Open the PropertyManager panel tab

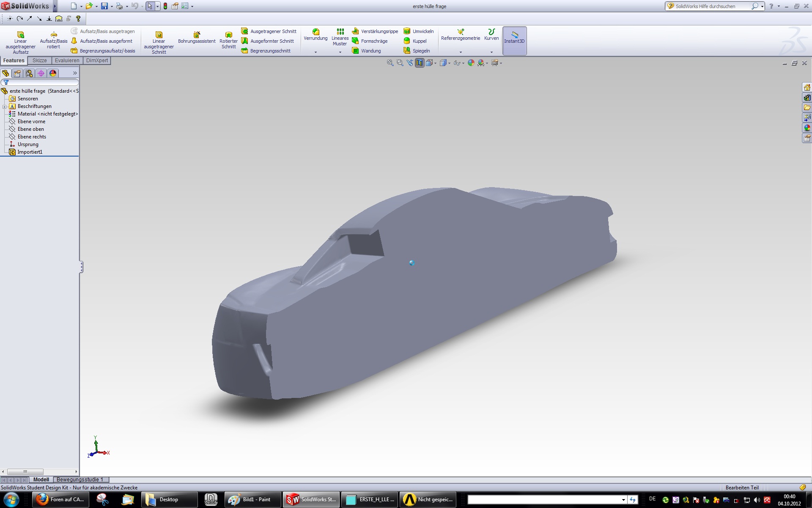pyautogui.click(x=17, y=73)
